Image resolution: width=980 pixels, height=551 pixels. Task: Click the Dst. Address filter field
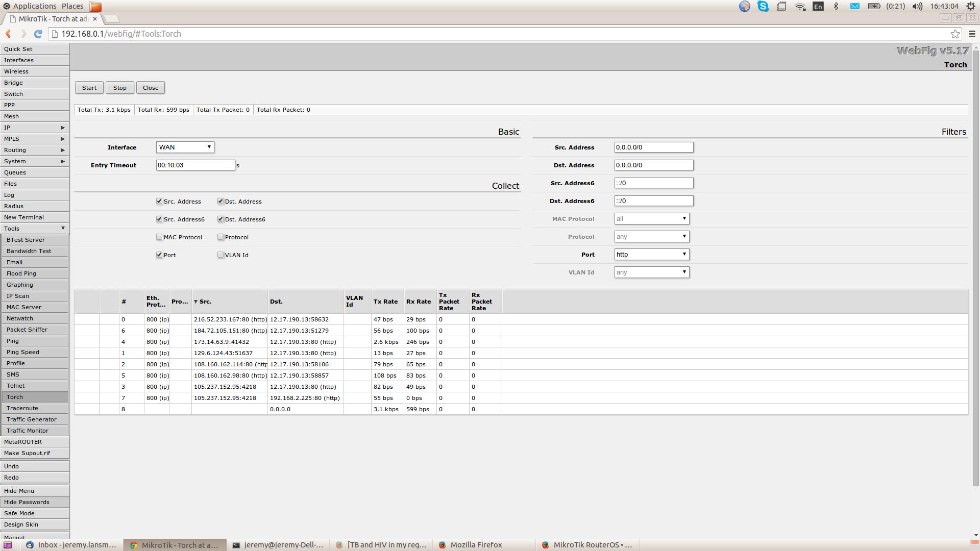(654, 165)
